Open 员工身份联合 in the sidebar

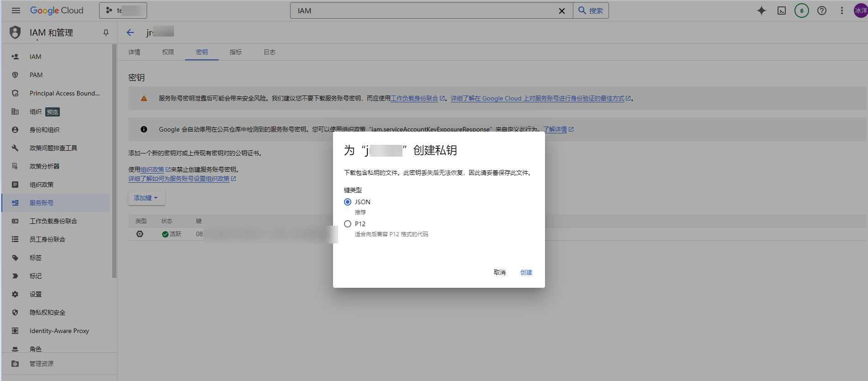tap(56, 239)
